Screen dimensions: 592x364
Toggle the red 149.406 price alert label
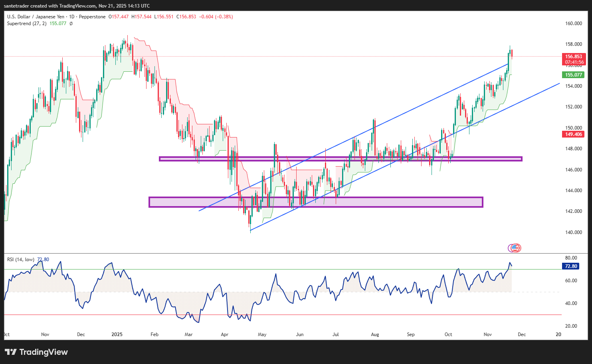[574, 134]
